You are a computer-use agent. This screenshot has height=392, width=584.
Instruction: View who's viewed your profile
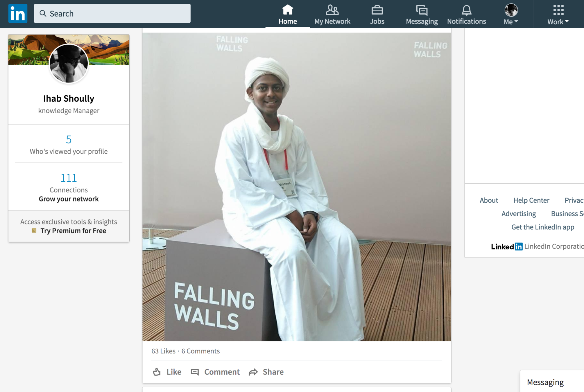click(69, 145)
